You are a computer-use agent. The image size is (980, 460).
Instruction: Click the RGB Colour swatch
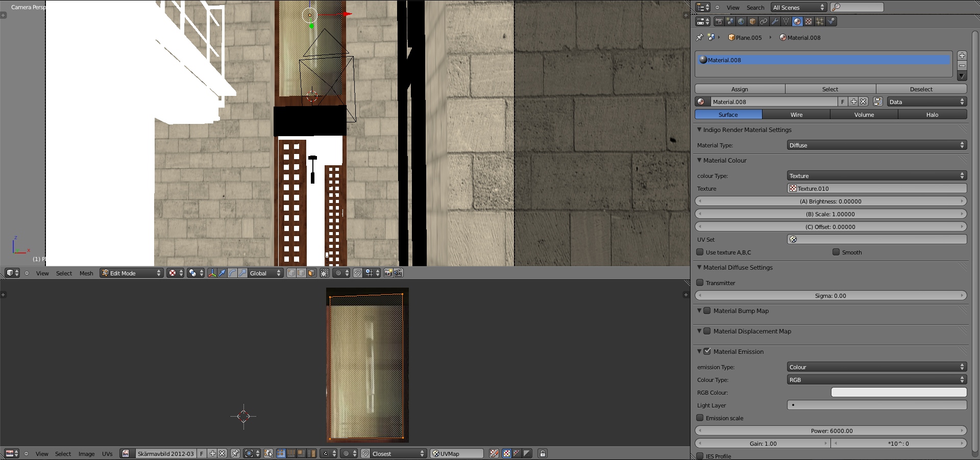click(898, 393)
